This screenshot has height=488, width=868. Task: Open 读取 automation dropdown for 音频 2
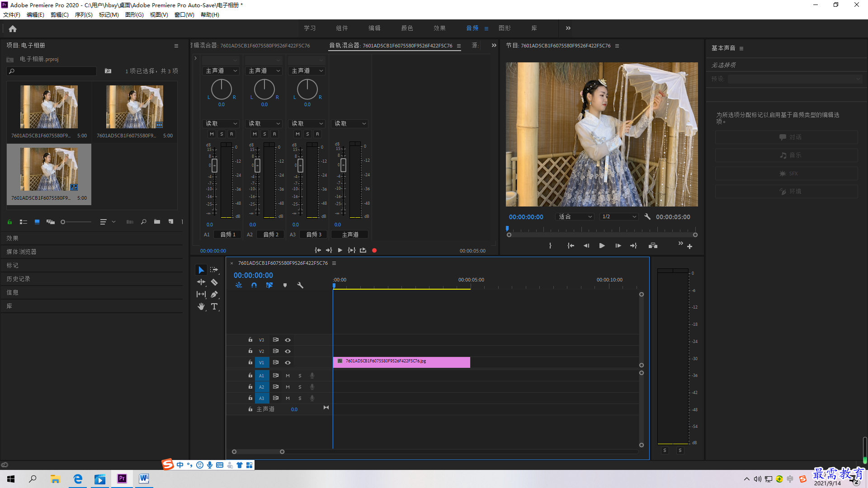coord(264,123)
